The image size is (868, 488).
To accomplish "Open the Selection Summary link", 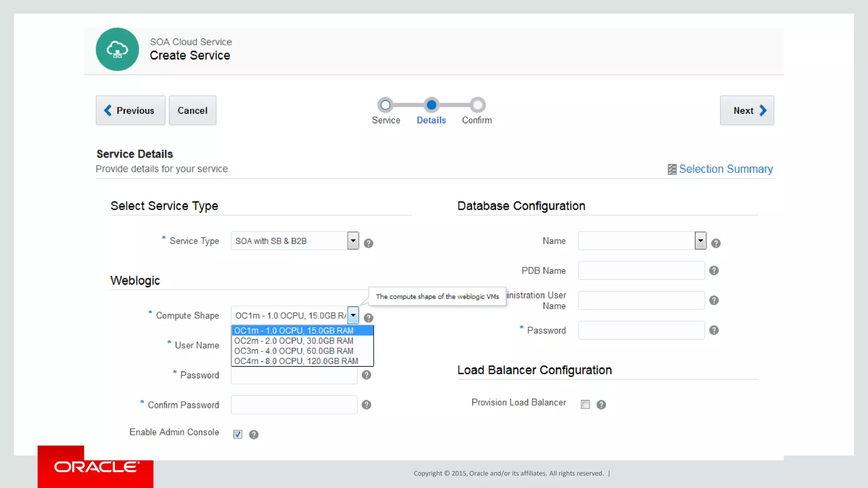I will click(x=726, y=169).
